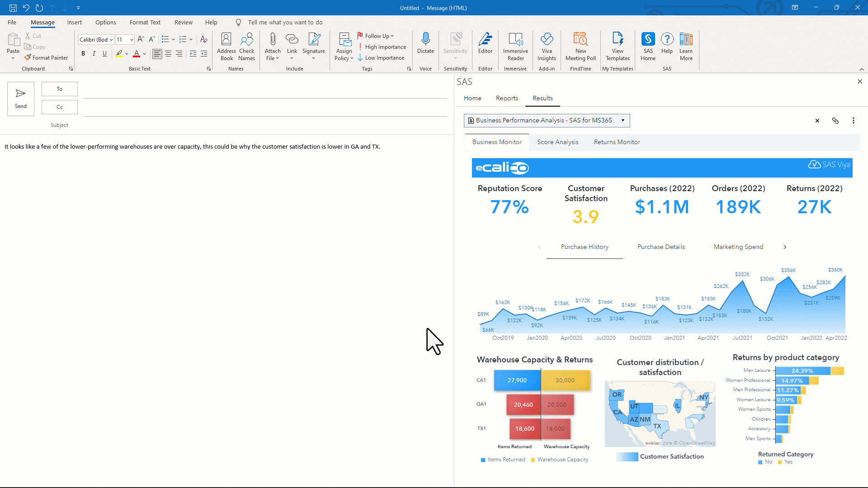
Task: Open Dictate microphone
Action: 425,43
